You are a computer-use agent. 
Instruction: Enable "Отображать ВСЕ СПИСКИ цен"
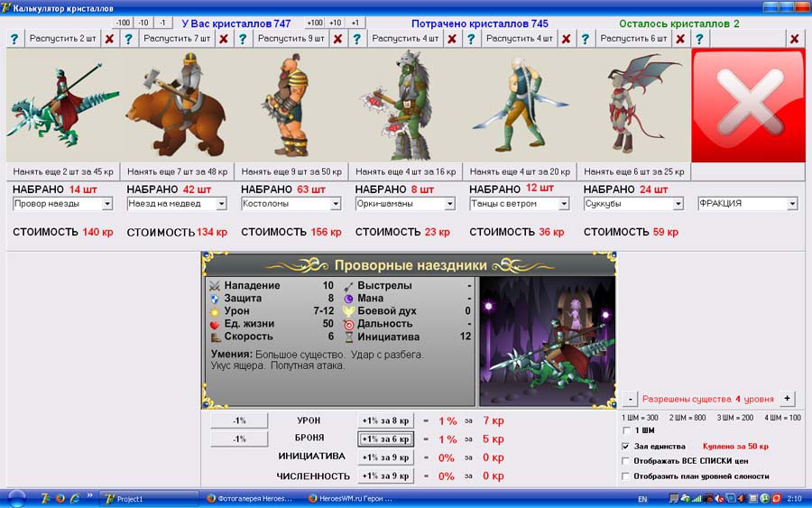627,461
